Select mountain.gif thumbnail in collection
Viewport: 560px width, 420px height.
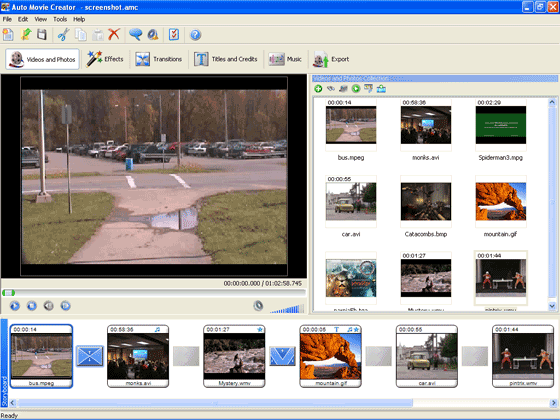pyautogui.click(x=501, y=201)
